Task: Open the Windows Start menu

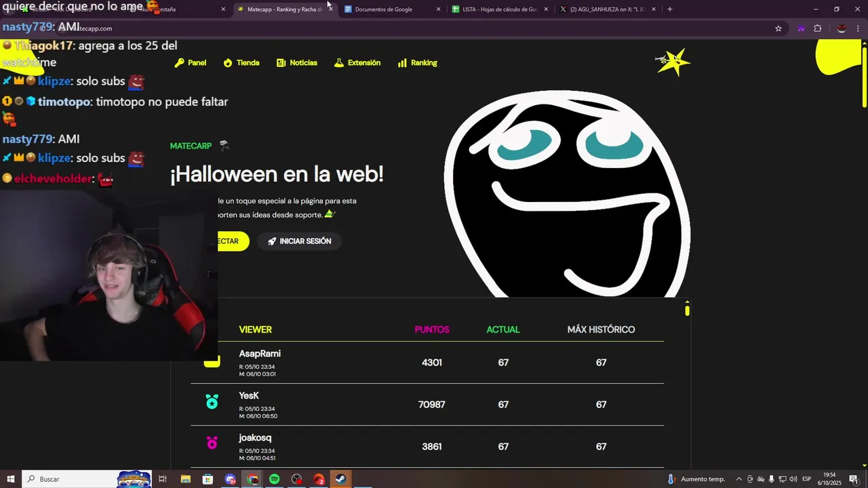Action: [x=11, y=479]
